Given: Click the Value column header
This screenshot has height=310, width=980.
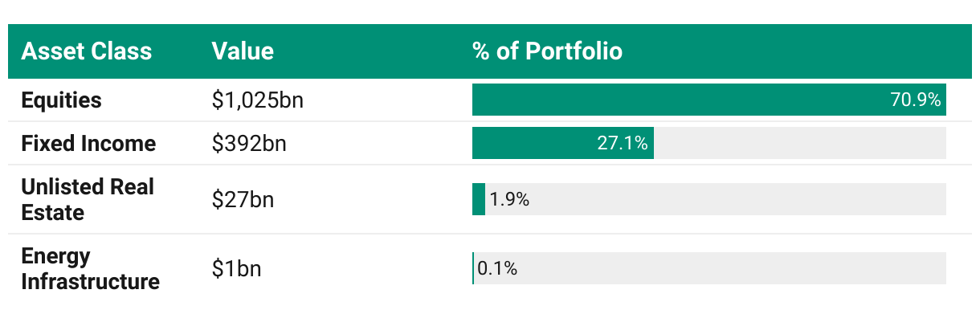Looking at the screenshot, I should click(243, 51).
